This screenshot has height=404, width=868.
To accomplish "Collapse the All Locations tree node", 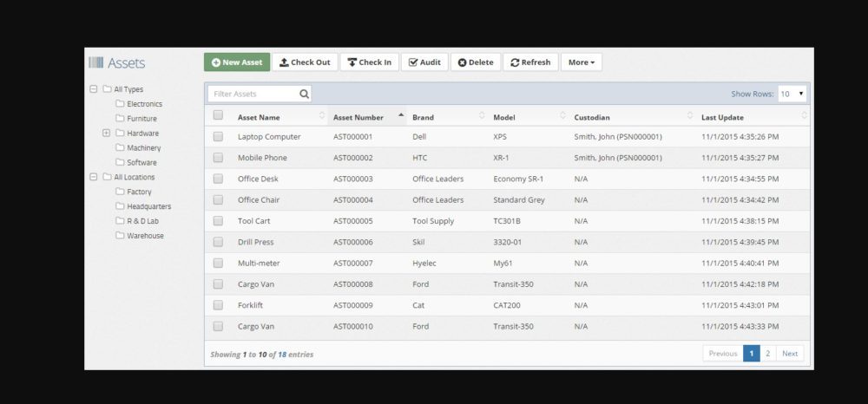I will click(x=94, y=177).
